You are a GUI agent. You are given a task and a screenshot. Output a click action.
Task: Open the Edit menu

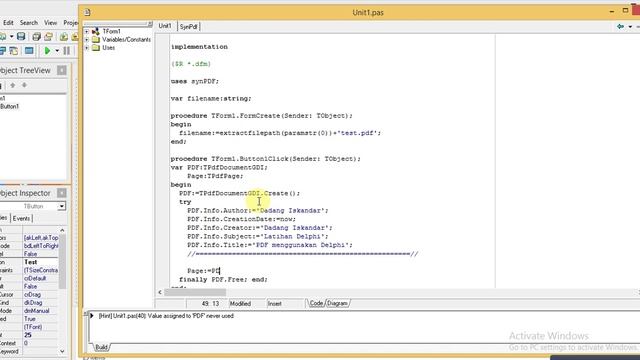pyautogui.click(x=8, y=23)
